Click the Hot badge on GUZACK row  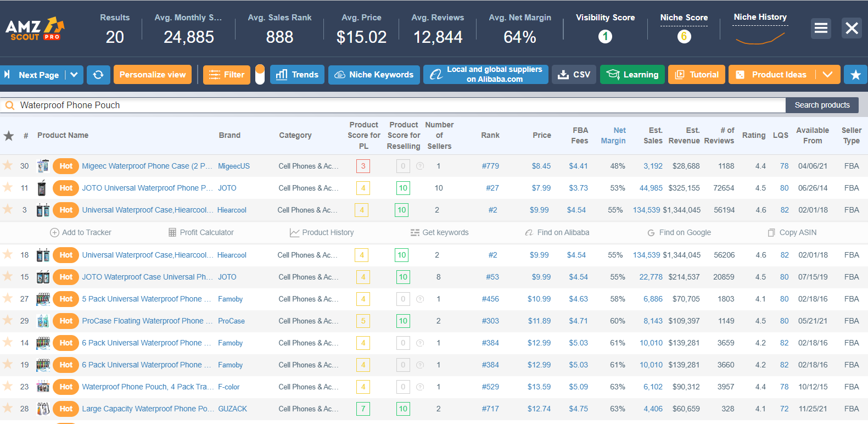(x=66, y=409)
